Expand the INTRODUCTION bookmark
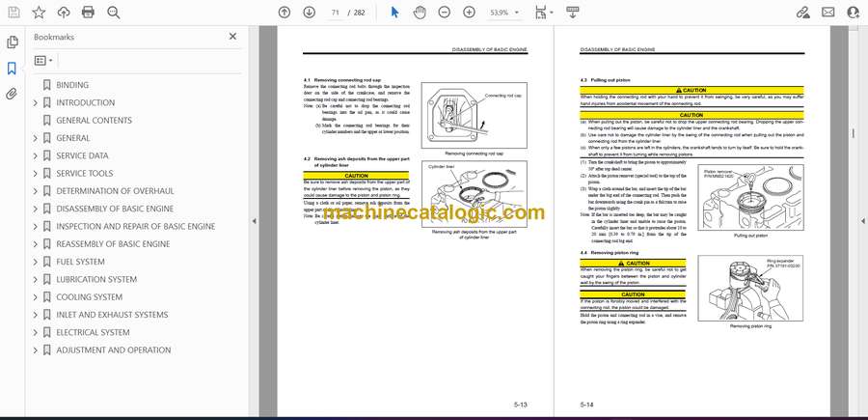Viewport: 868px width, 420px height. click(36, 102)
